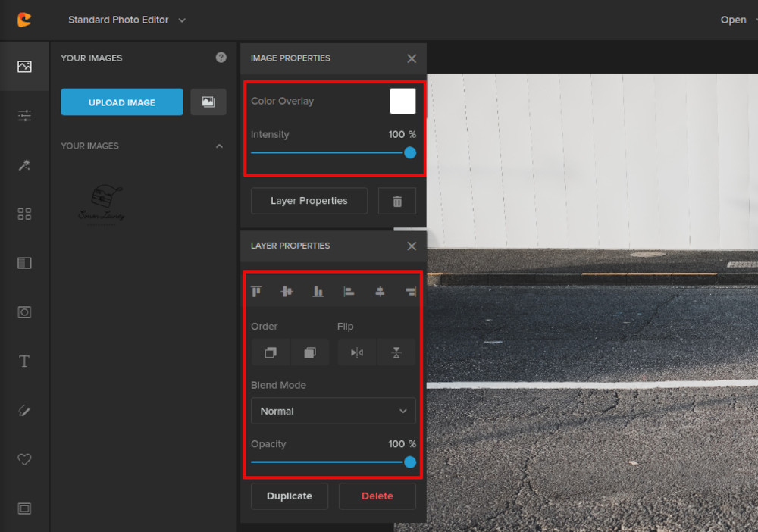Screen dimensions: 758x532
Task: Select the Flip Vertical icon
Action: click(396, 352)
